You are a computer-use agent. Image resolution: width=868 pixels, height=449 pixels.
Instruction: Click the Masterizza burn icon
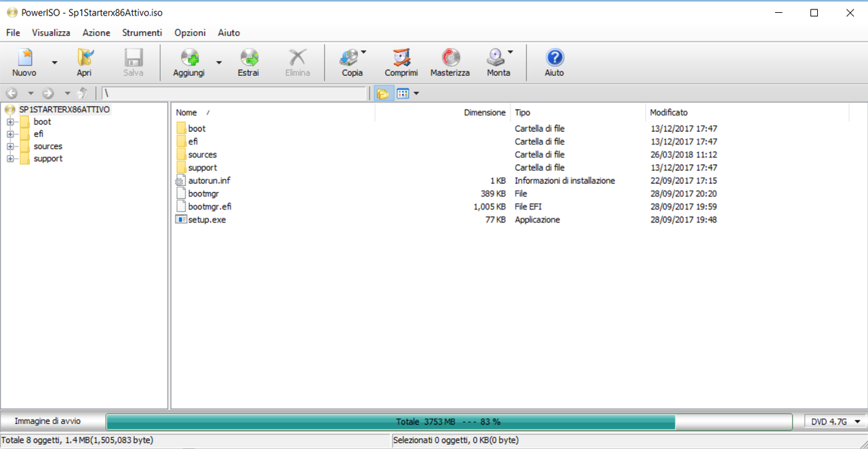[x=450, y=58]
